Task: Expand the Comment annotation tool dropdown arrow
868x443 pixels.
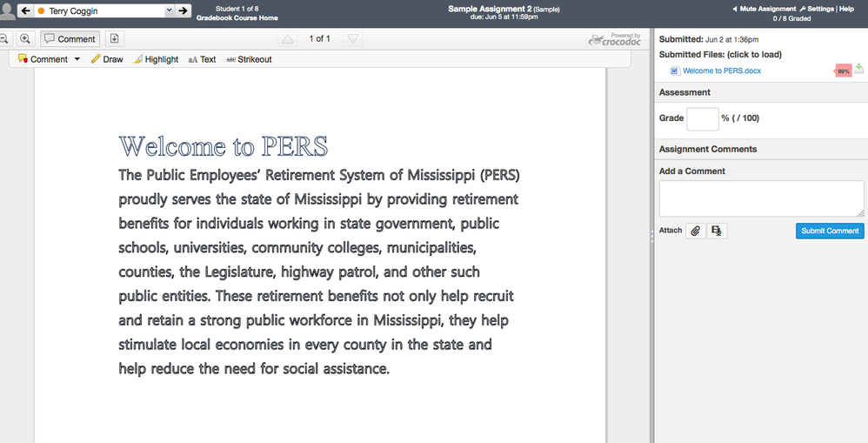Action: click(77, 59)
